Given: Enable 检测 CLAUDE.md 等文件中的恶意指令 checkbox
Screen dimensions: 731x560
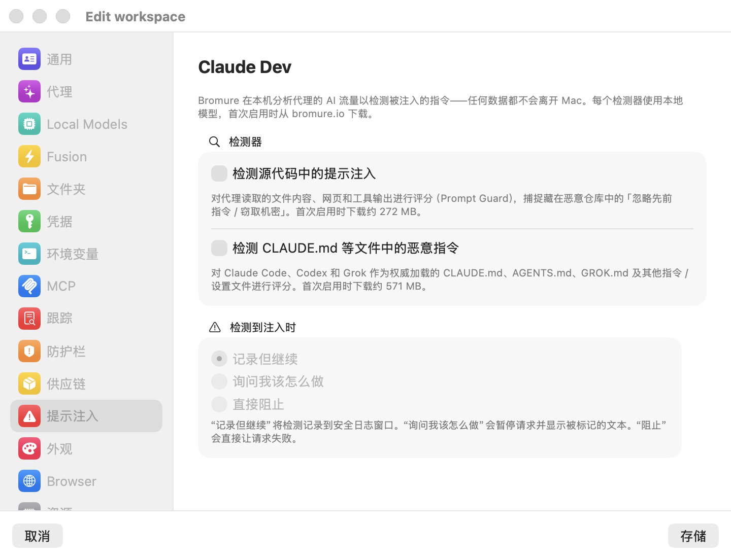Looking at the screenshot, I should 219,248.
